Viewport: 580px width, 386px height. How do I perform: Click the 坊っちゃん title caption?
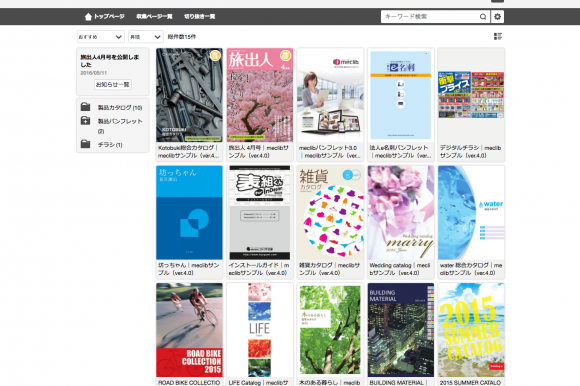pyautogui.click(x=189, y=269)
